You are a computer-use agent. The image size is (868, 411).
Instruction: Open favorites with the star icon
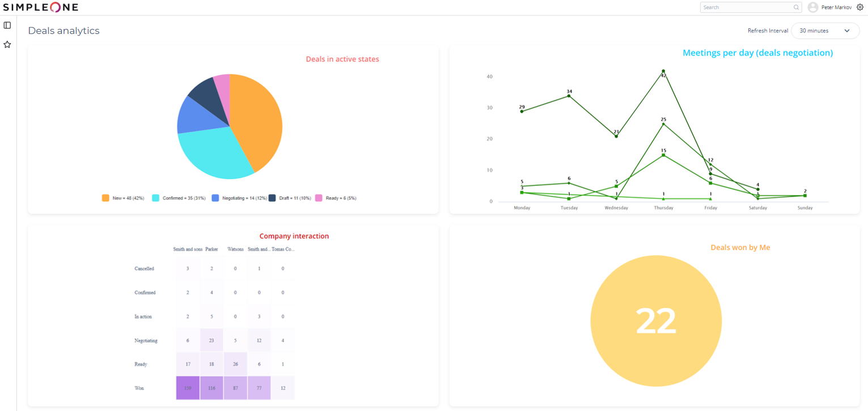point(7,44)
